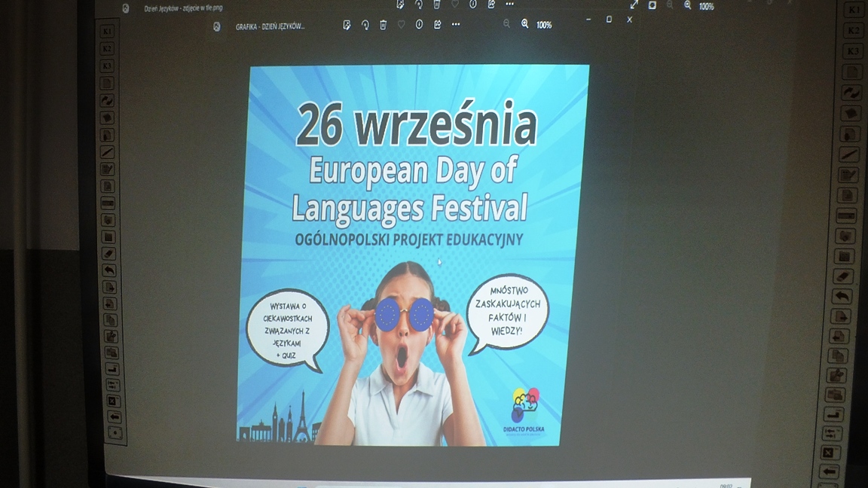Zoom in using the background window magnifier plus
The image size is (868, 488).
pos(687,5)
